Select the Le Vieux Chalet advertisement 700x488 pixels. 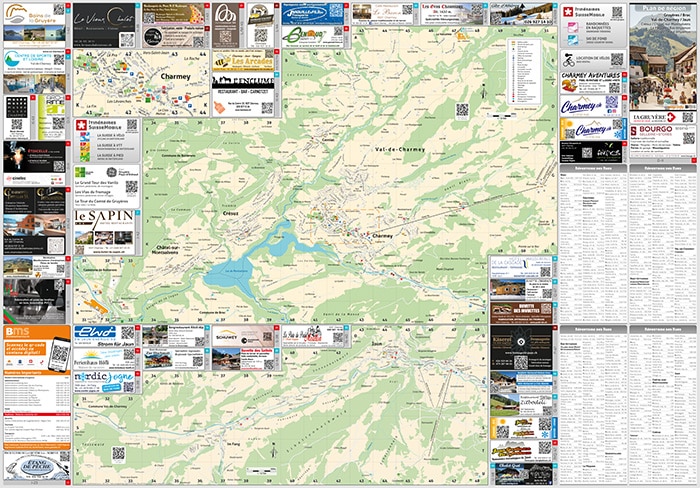click(104, 25)
